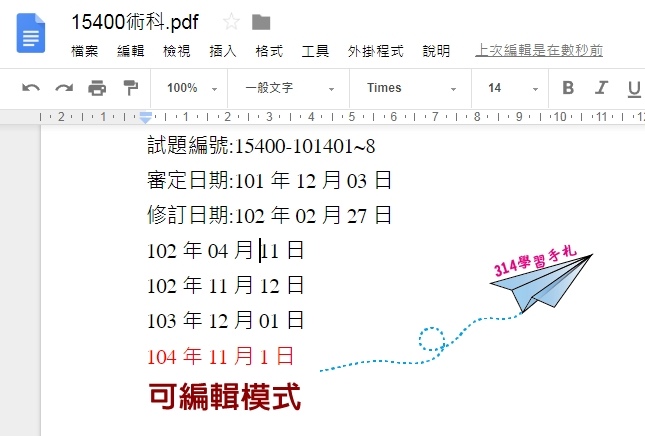Open the 檔案 menu
Image resolution: width=645 pixels, height=436 pixels.
(85, 51)
